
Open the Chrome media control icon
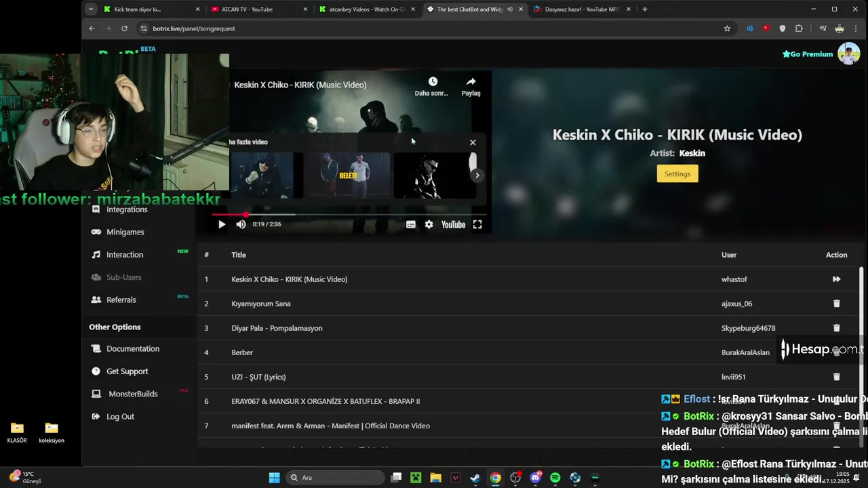[x=823, y=28]
